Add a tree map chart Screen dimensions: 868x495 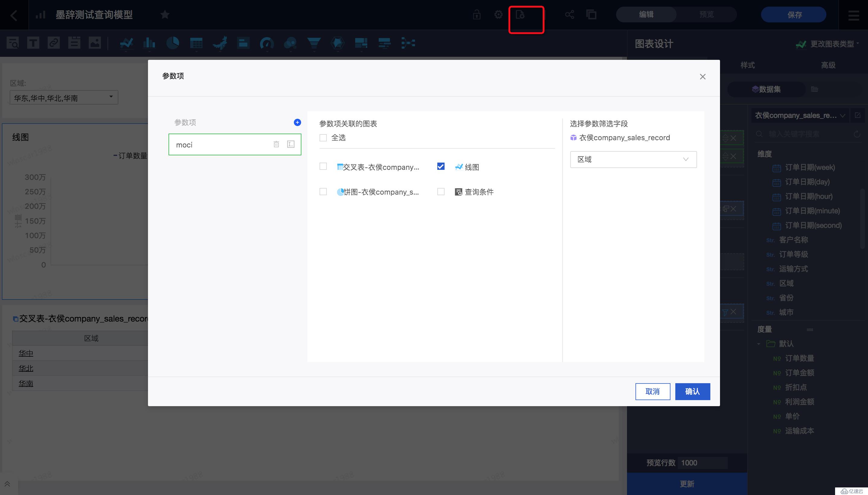[361, 44]
